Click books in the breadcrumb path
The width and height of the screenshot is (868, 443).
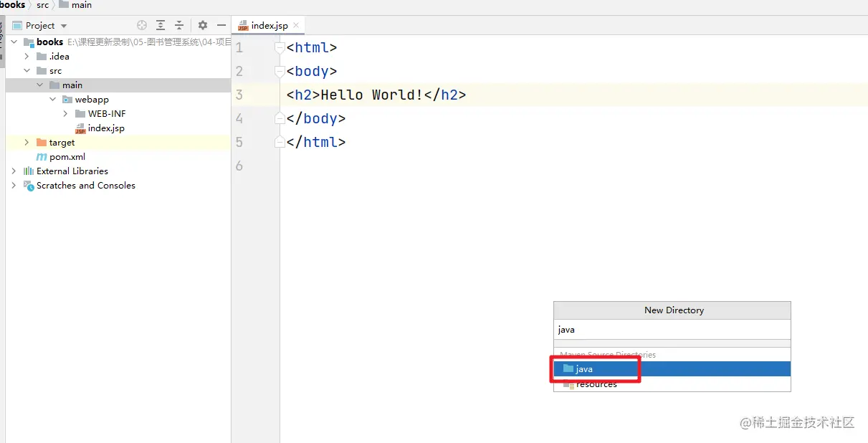(x=13, y=5)
